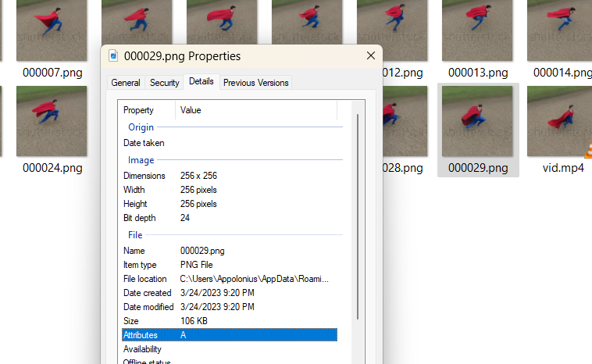
Task: Select the 000029.png thumbnail in Explorer
Action: pyautogui.click(x=477, y=121)
